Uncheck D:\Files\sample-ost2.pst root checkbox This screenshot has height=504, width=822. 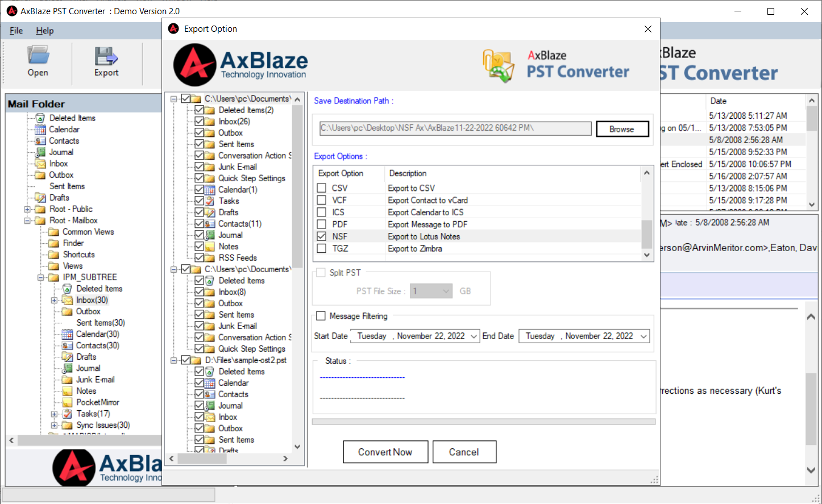tap(186, 360)
